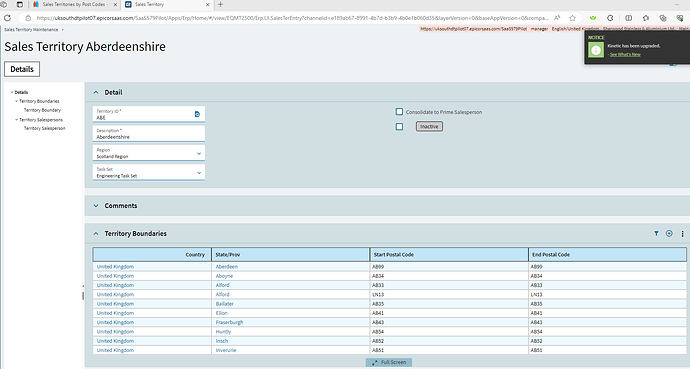
Task: Refresh the browser page
Action: 7,18
